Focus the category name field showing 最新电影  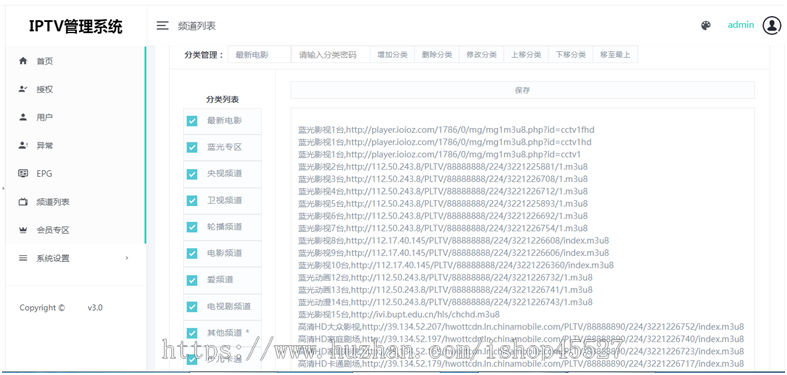coord(259,55)
